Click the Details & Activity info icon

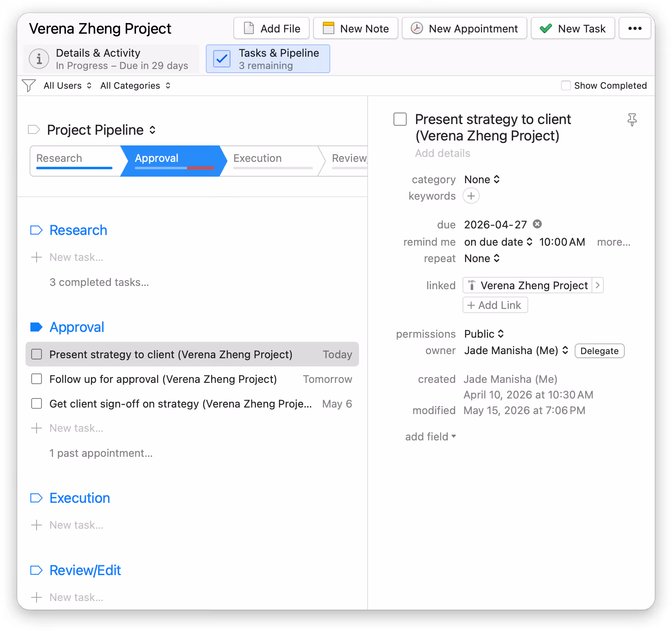coord(39,59)
